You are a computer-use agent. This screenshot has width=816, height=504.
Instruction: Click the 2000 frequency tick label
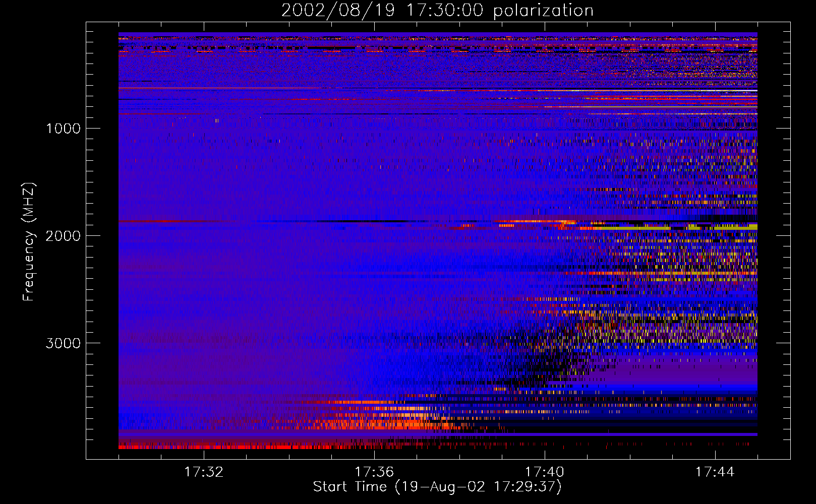63,236
